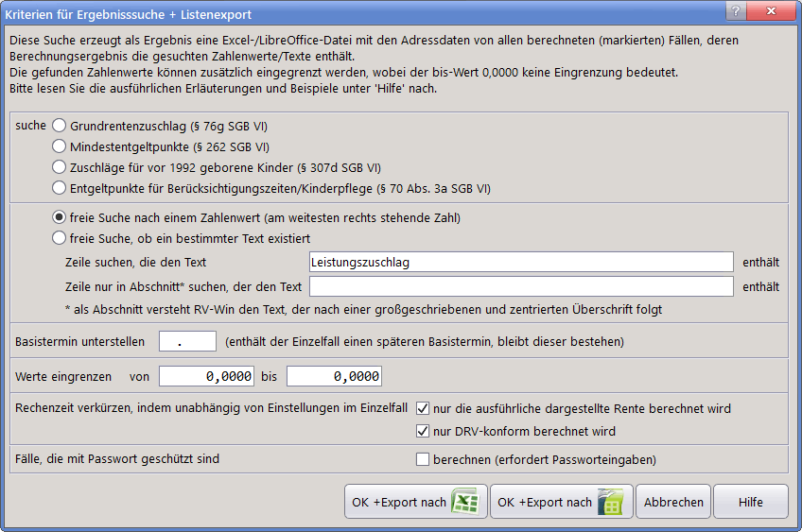
Task: Click OK +Export nach Excel button
Action: pos(415,502)
